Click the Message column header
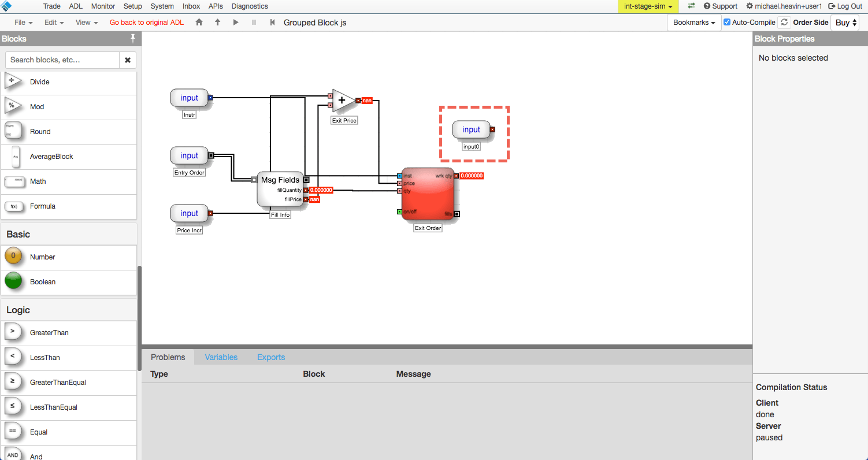868x460 pixels. pos(413,374)
